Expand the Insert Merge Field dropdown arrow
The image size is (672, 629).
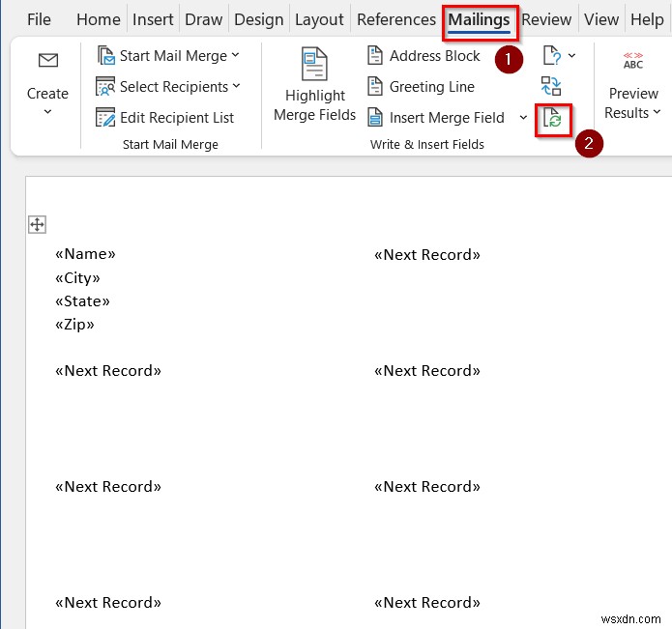523,117
